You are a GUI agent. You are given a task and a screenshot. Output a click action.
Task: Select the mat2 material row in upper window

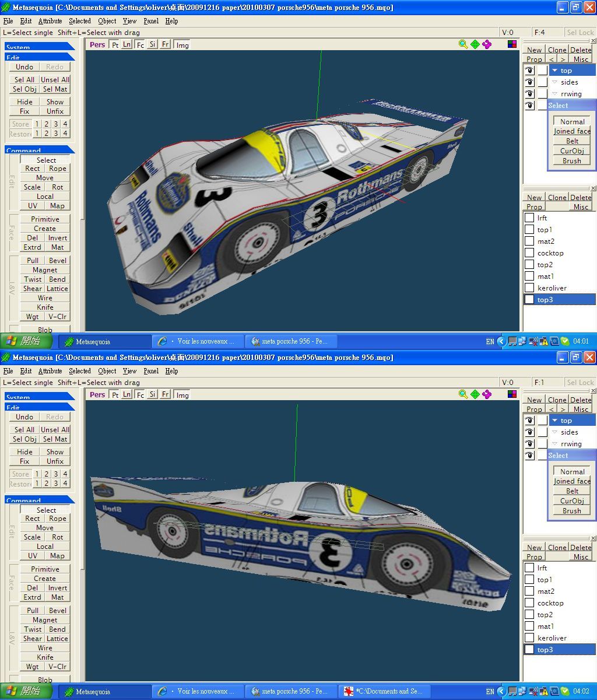(x=559, y=241)
